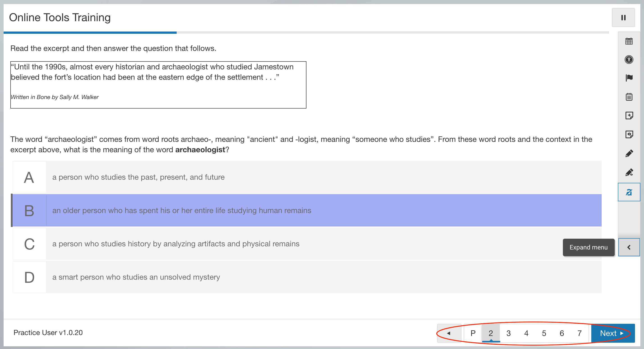Viewport: 644px width, 349px height.
Task: Select the pencil tool
Action: [x=629, y=153]
